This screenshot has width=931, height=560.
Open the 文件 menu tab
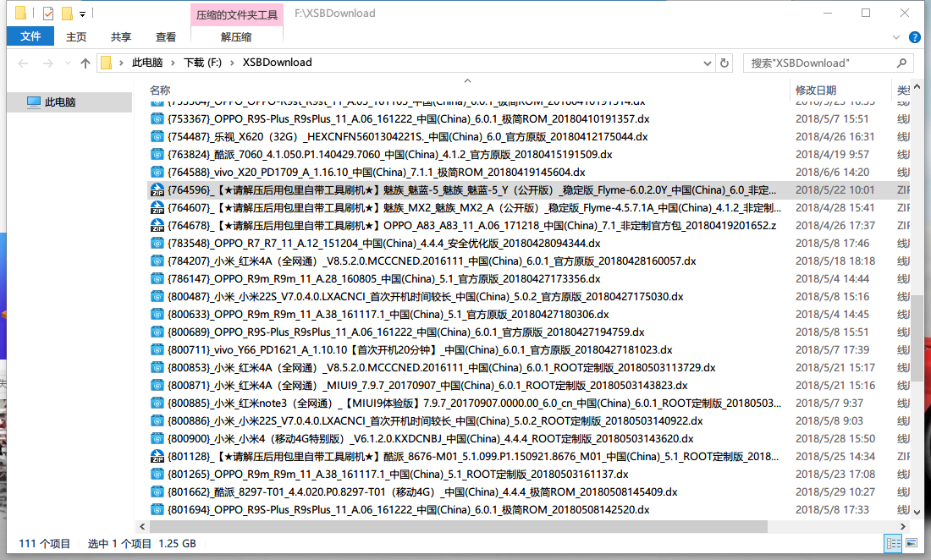pos(30,36)
